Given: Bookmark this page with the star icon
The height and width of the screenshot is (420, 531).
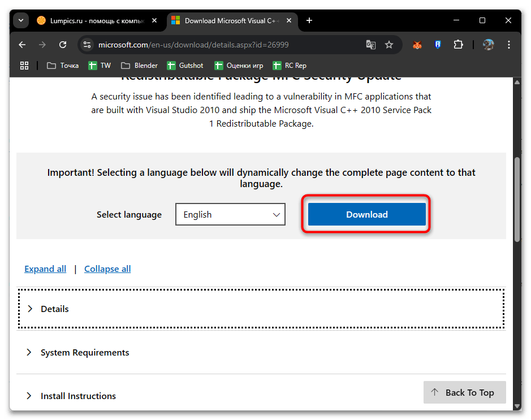Looking at the screenshot, I should click(x=389, y=45).
